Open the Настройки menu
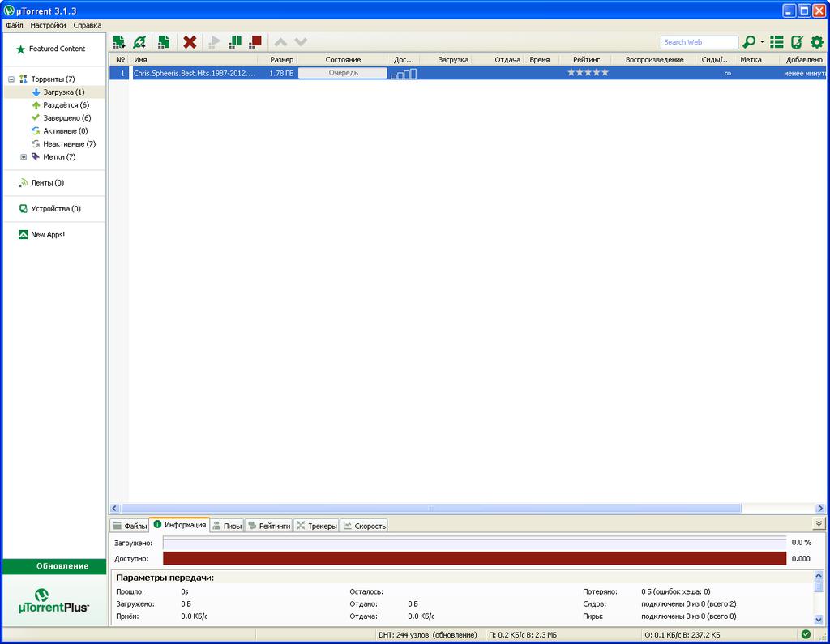 point(48,25)
